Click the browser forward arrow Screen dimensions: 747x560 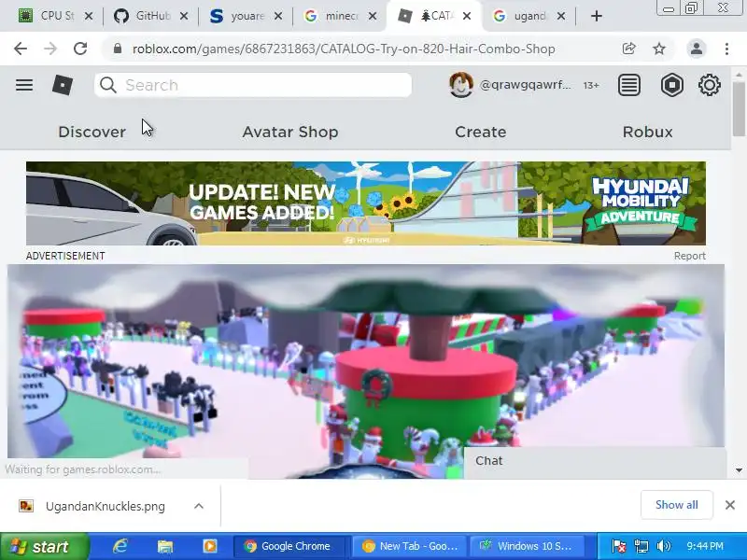coord(50,49)
